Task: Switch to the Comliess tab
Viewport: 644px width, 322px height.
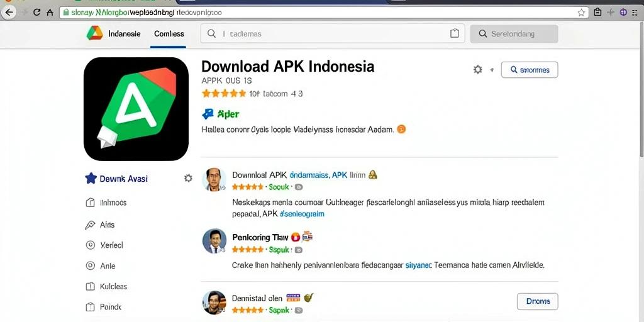Action: tap(169, 34)
